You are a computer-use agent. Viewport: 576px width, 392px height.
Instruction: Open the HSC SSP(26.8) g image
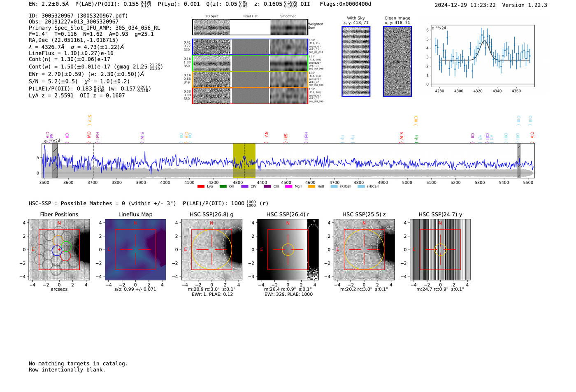211,250
